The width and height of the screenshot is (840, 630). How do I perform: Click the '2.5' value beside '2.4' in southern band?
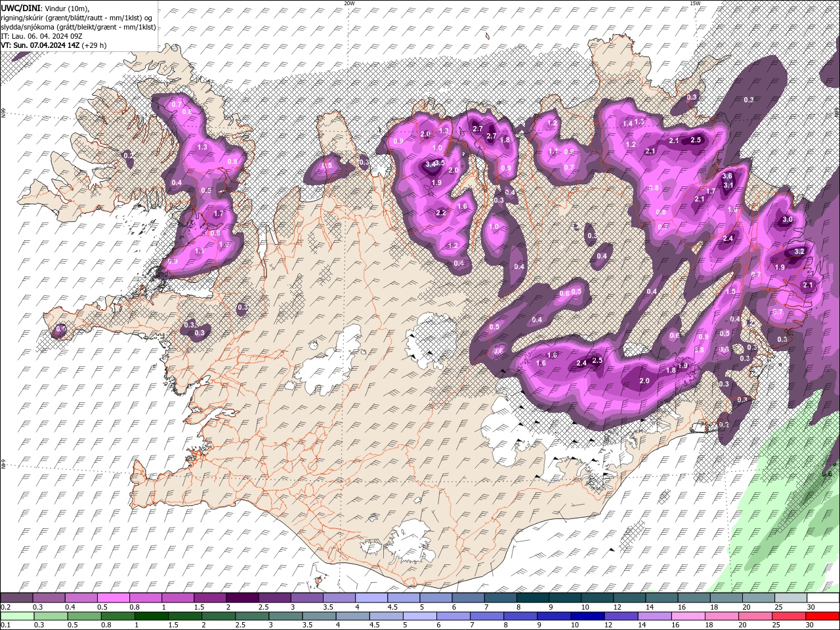[597, 360]
